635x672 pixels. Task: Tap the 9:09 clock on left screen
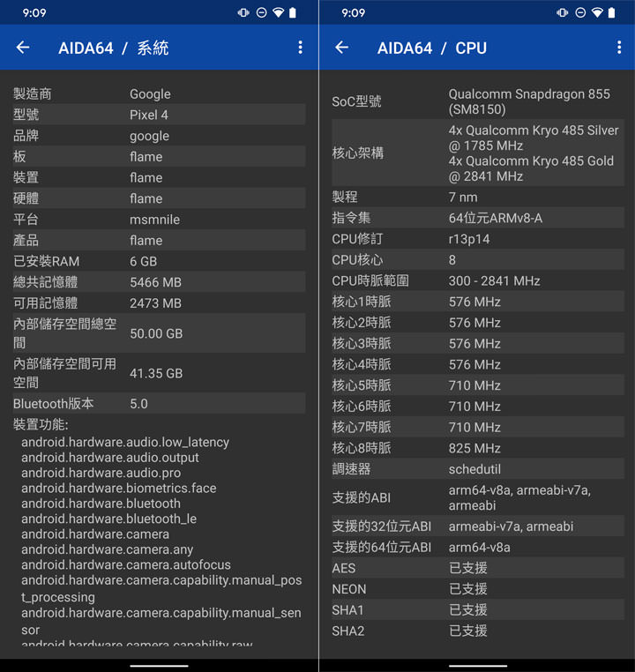click(x=34, y=13)
